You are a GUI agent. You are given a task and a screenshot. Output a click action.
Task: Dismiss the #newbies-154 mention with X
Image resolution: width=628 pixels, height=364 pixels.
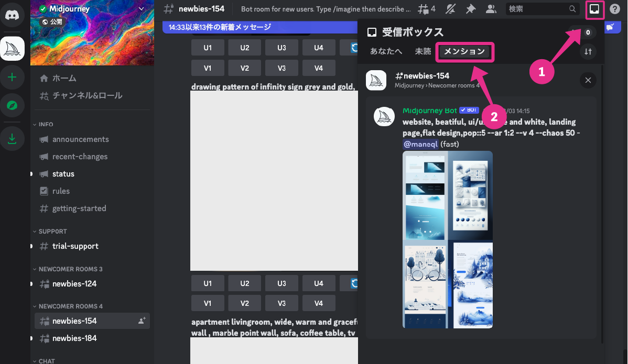click(x=588, y=81)
